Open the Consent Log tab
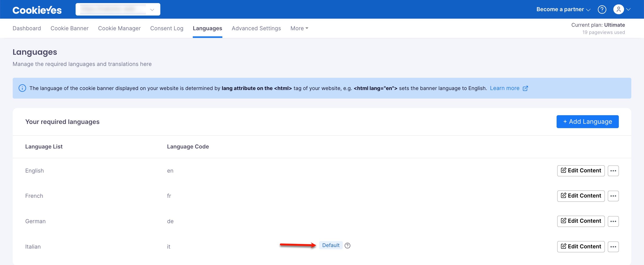 coord(167,28)
